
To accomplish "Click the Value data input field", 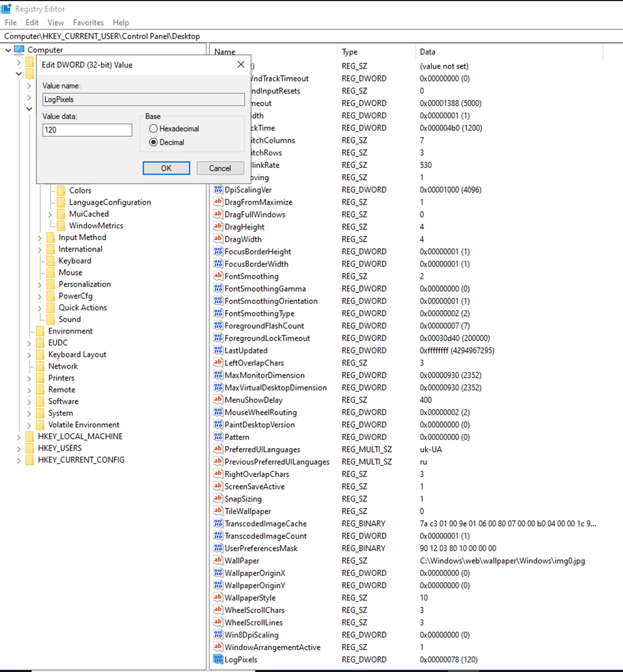I will coord(88,130).
